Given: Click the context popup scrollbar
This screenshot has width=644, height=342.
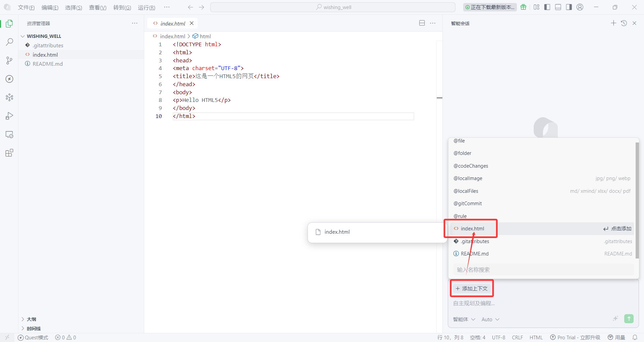Looking at the screenshot, I should [637, 200].
